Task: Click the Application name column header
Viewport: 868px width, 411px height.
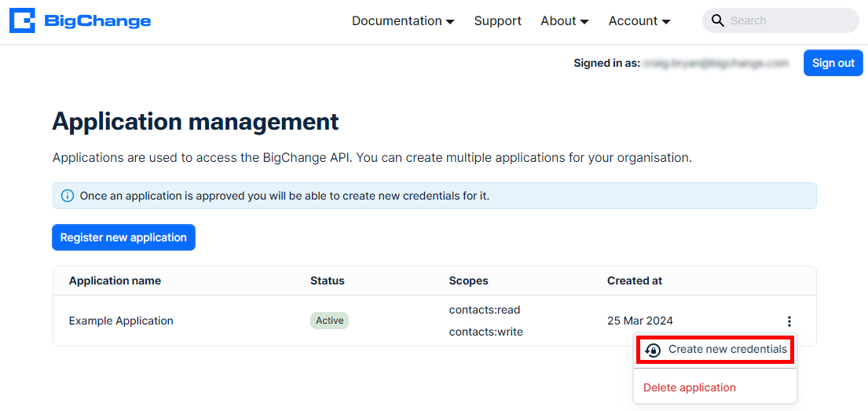Action: coord(115,281)
